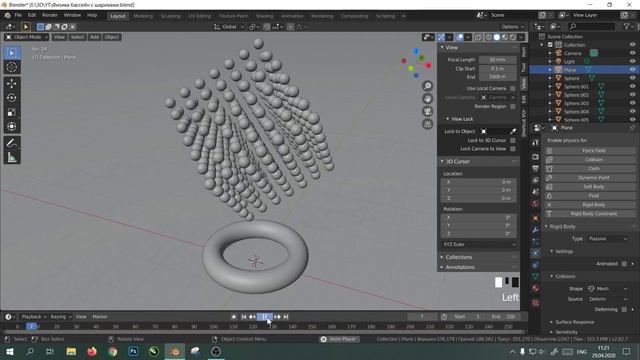640x360 pixels.
Task: Click the Cloth physics button
Action: 590,169
